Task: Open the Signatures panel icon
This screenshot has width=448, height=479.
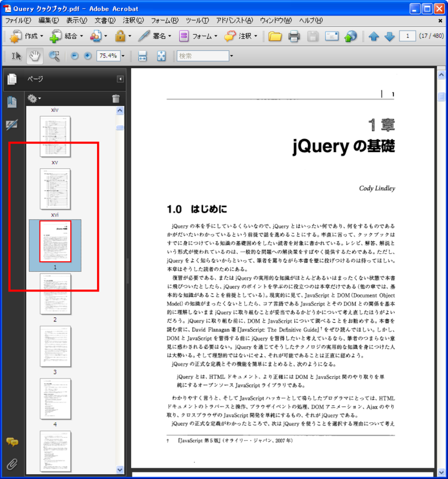Action: (12, 125)
